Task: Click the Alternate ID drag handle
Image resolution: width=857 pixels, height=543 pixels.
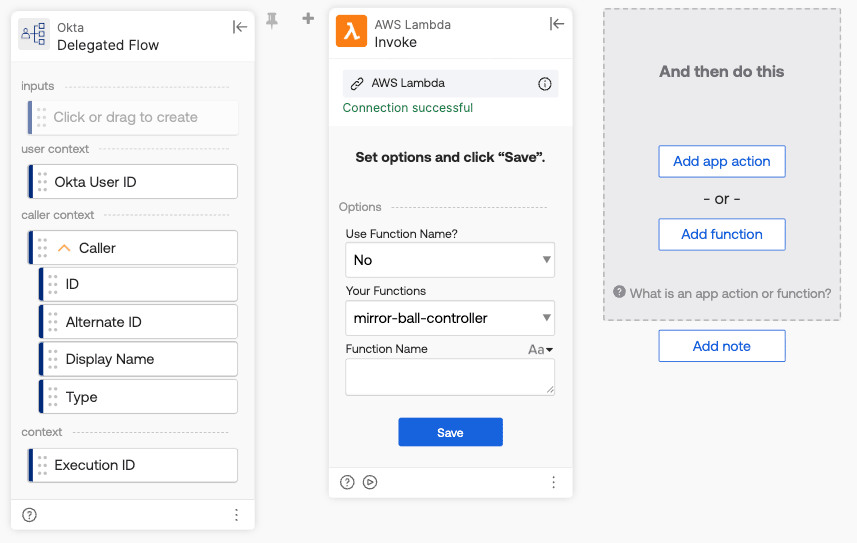Action: coord(53,322)
